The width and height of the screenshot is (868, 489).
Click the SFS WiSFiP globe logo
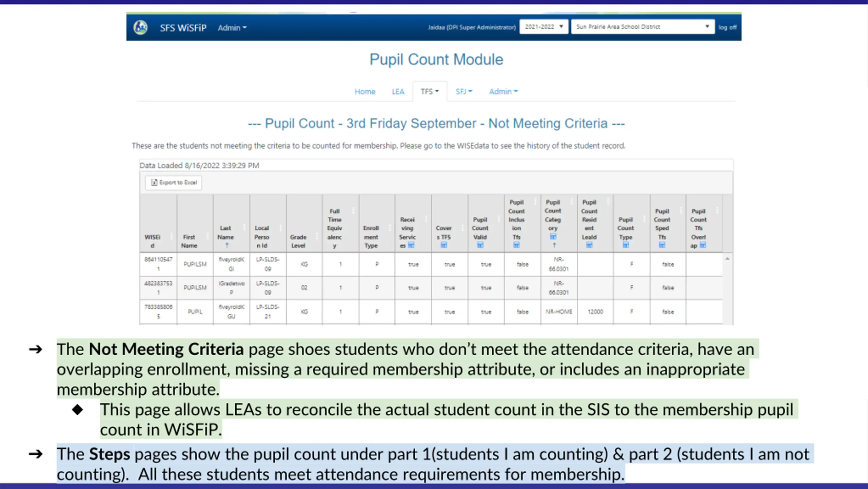coord(140,27)
